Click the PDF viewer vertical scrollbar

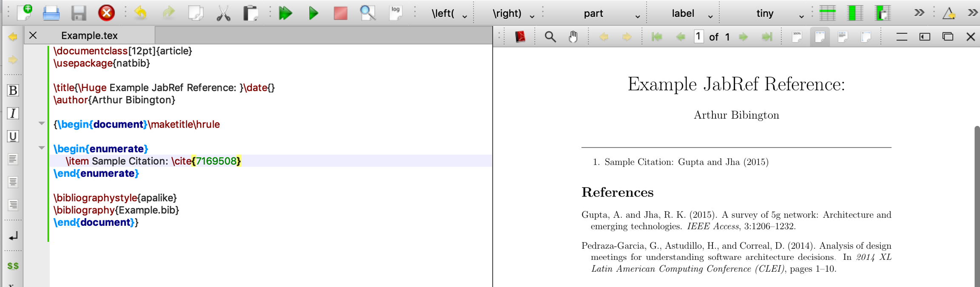tap(977, 204)
